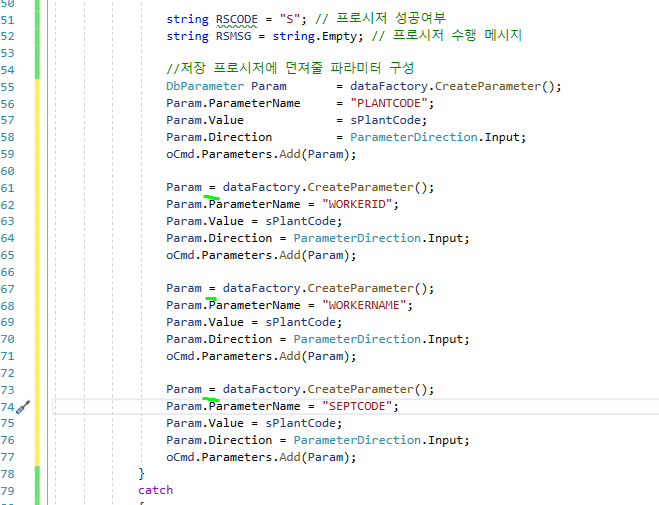
Task: Click the DbParameter type name on line 55
Action: coord(205,87)
